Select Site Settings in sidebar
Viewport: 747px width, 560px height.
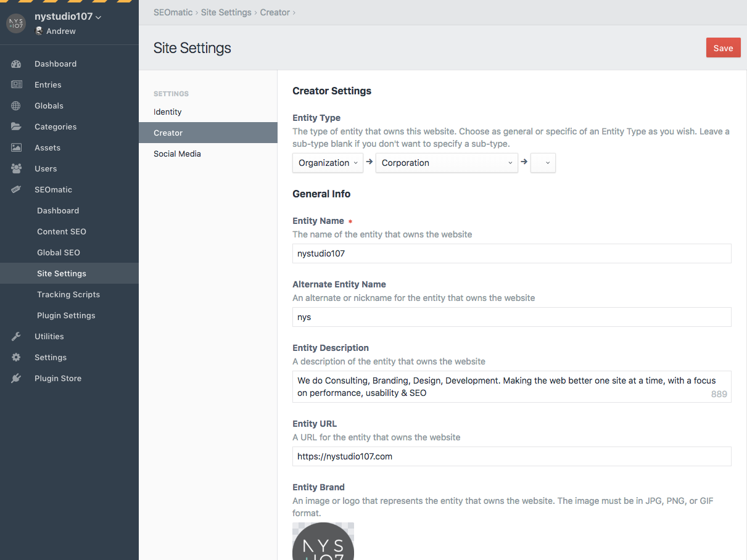point(69,273)
